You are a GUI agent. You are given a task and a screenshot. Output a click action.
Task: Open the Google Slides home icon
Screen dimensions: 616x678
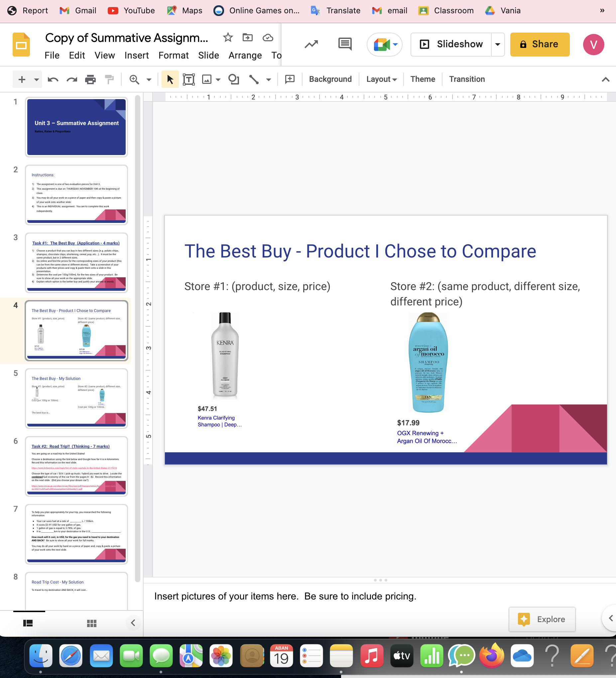pyautogui.click(x=21, y=44)
